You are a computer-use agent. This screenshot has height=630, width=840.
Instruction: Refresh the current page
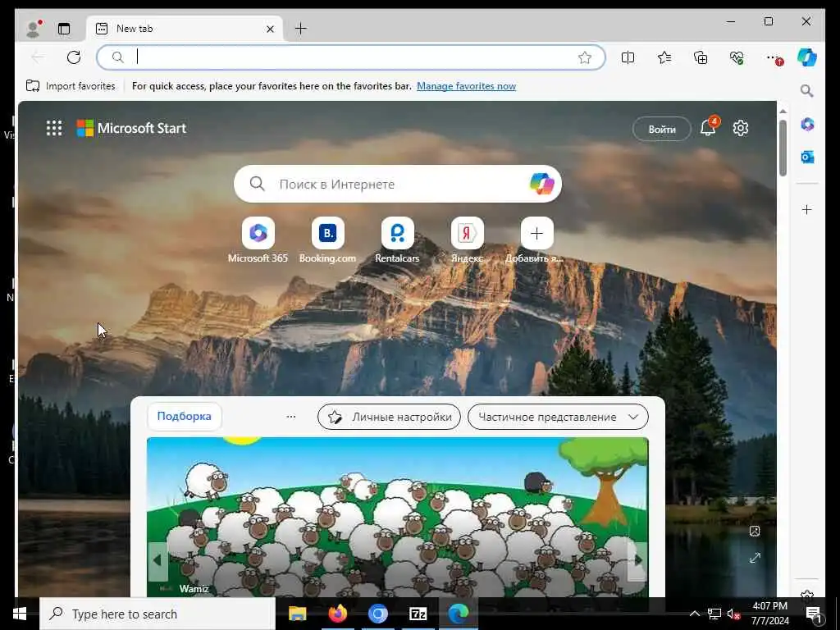pos(74,57)
